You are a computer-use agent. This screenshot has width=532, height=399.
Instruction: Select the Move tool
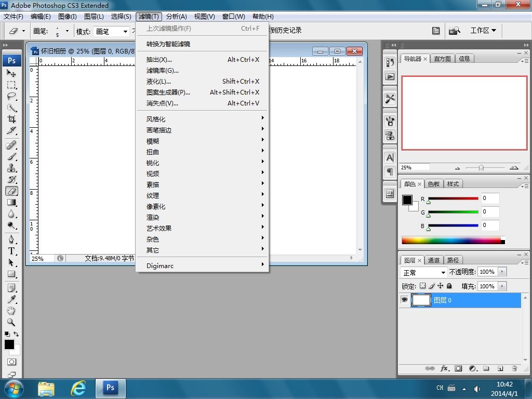coord(11,73)
